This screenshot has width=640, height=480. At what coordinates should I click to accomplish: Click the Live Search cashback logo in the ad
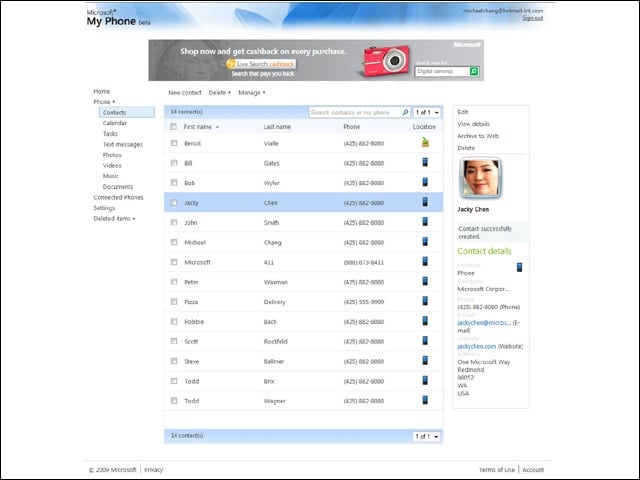coord(261,64)
